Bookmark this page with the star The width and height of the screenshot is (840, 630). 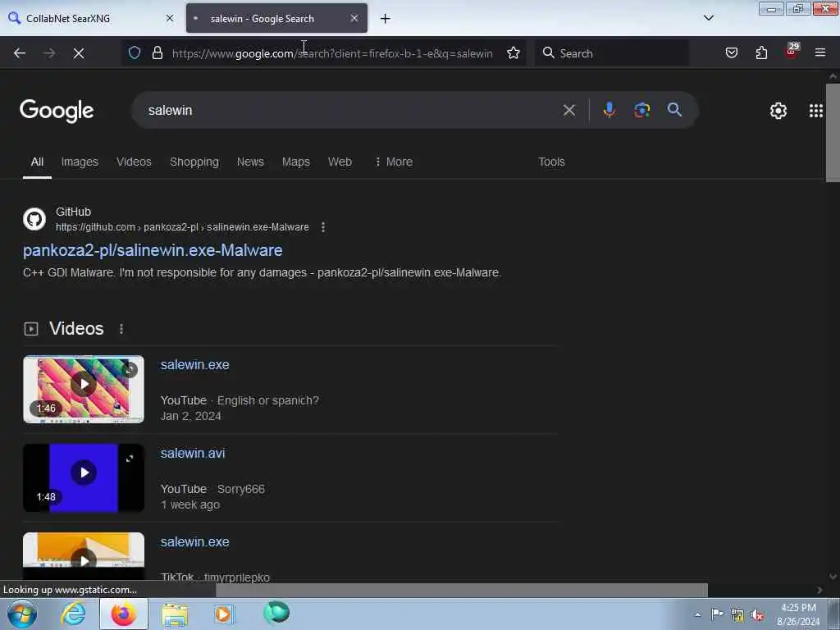tap(514, 52)
